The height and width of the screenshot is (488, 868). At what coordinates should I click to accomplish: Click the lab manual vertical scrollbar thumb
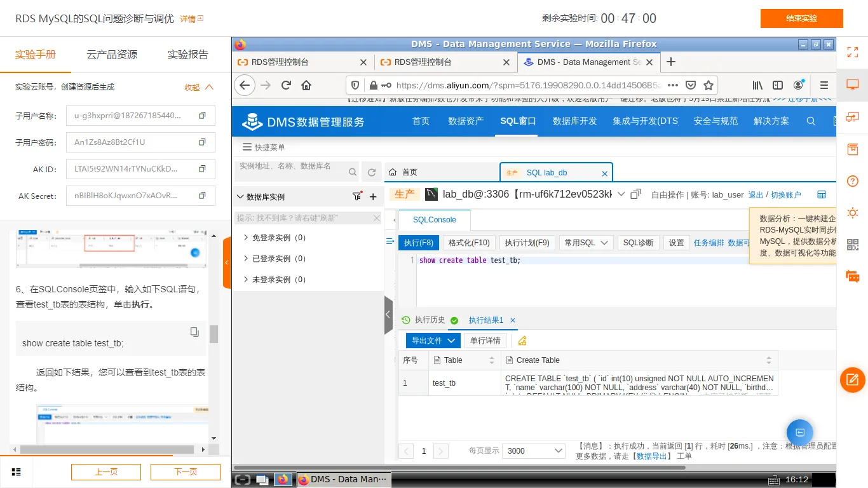click(x=214, y=334)
